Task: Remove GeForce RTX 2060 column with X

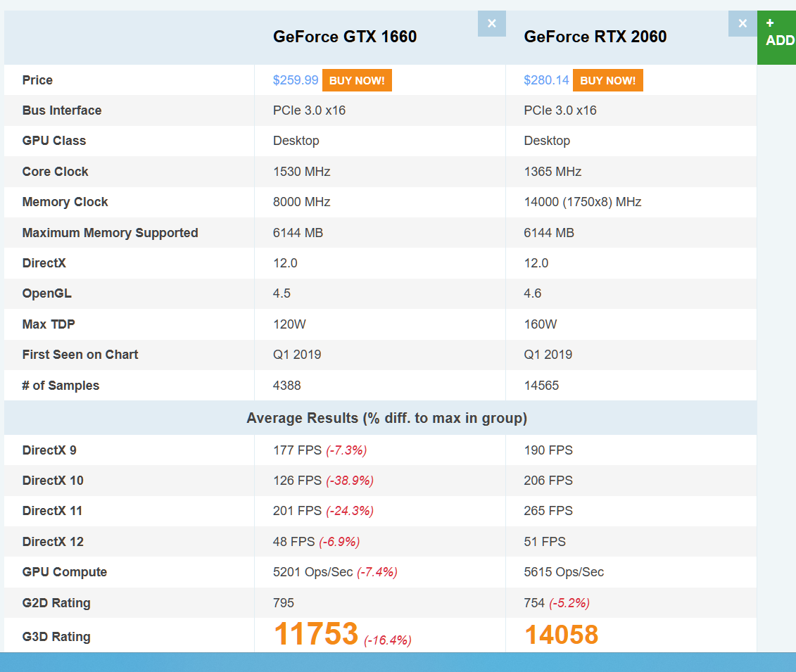Action: (743, 23)
